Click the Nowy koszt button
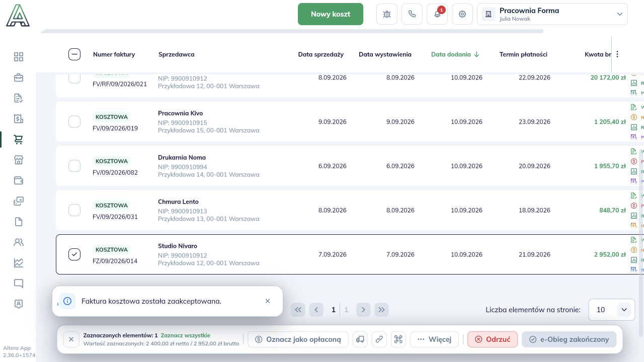This screenshot has height=362, width=644. tap(331, 14)
